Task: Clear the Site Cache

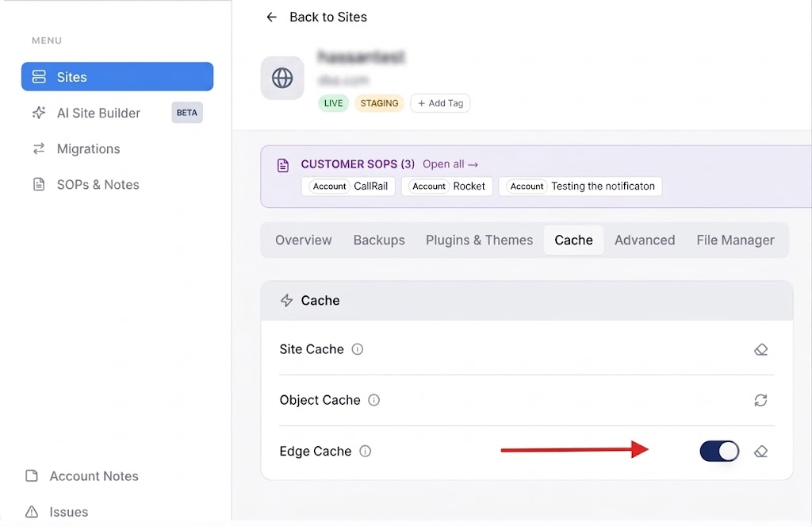Action: [x=760, y=350]
